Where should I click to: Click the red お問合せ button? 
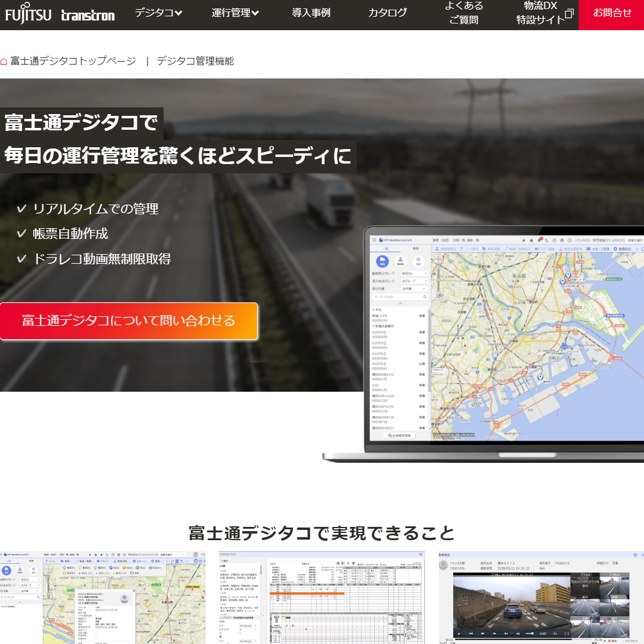(x=611, y=13)
